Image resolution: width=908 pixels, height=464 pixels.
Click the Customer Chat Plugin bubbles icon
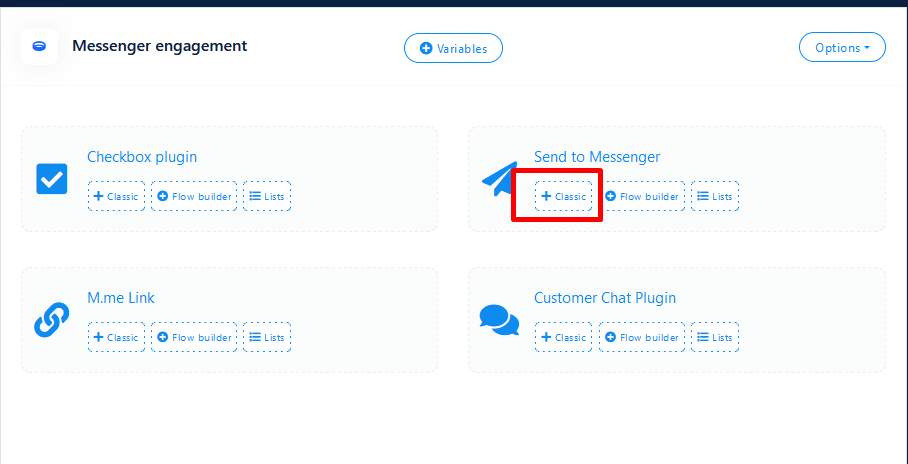(x=499, y=320)
